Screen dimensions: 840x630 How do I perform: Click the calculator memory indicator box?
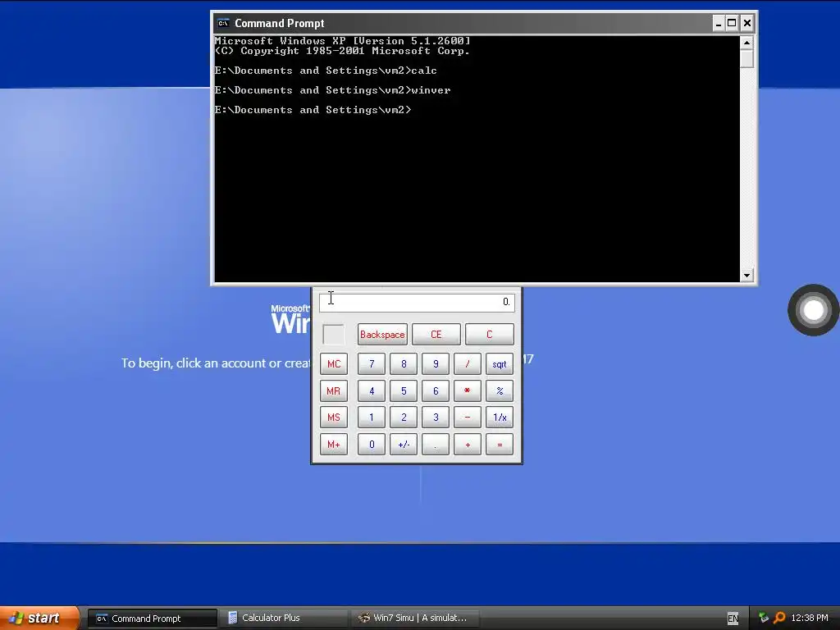click(x=333, y=335)
